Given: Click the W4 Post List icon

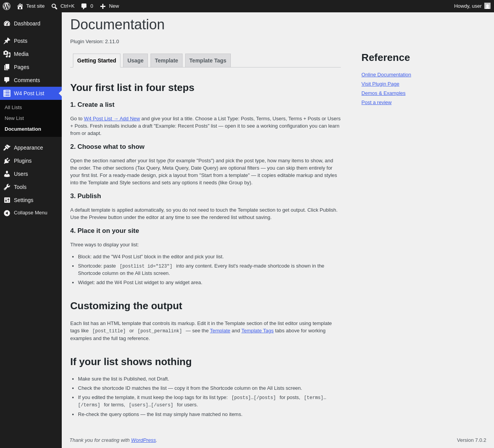Looking at the screenshot, I should pos(7,93).
